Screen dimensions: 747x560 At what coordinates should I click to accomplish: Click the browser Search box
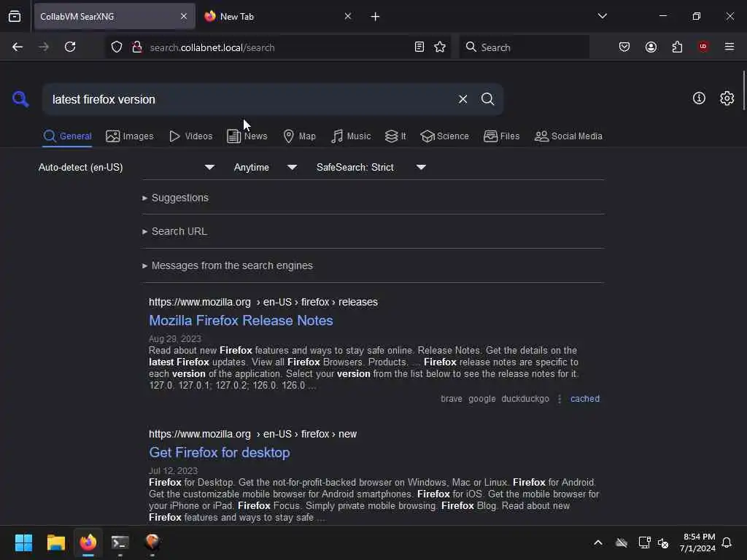click(524, 47)
